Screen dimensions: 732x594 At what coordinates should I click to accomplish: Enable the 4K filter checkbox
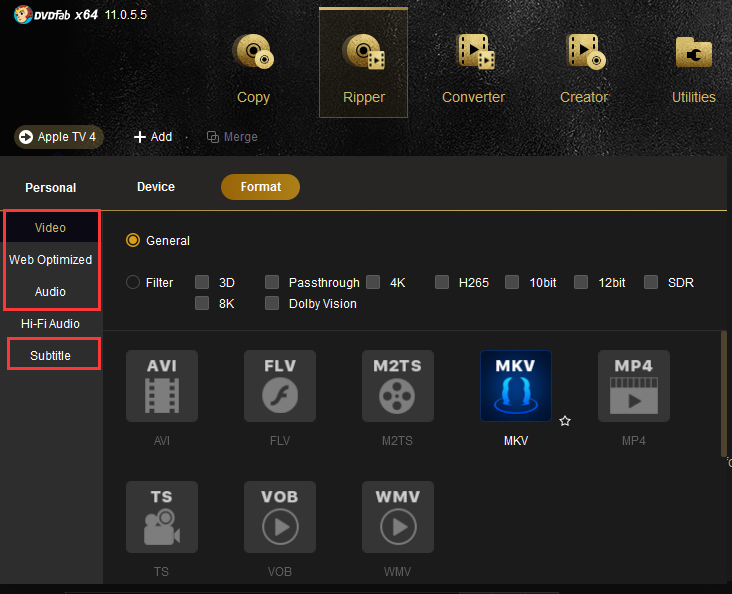(373, 282)
